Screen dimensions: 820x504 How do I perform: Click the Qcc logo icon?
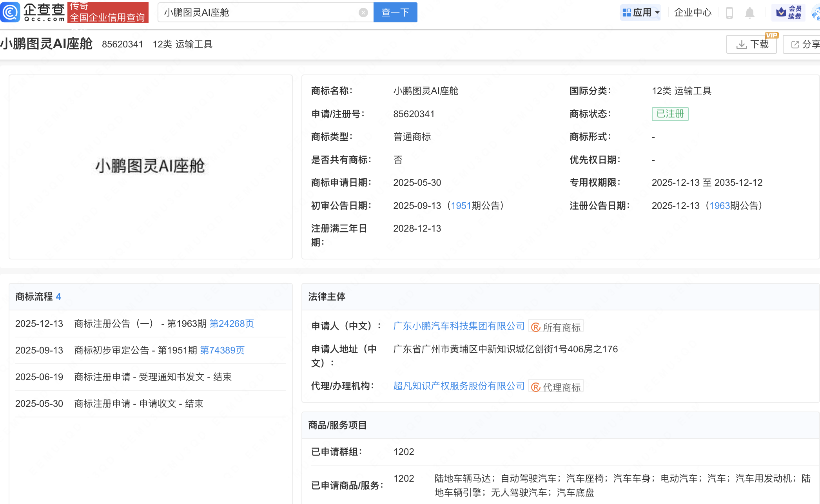tap(10, 12)
